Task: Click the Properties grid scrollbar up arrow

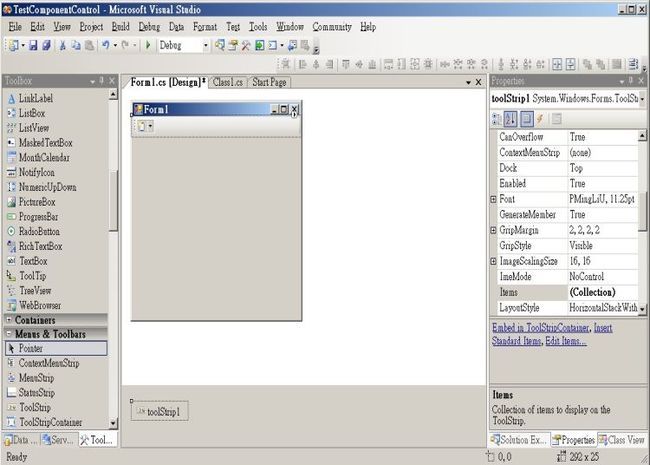Action: pyautogui.click(x=642, y=136)
